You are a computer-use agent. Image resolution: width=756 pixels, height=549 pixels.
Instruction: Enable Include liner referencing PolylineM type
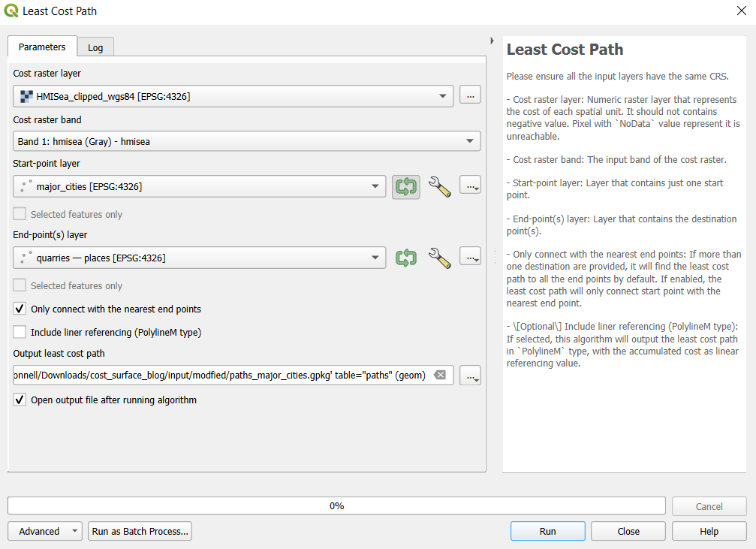tap(19, 331)
